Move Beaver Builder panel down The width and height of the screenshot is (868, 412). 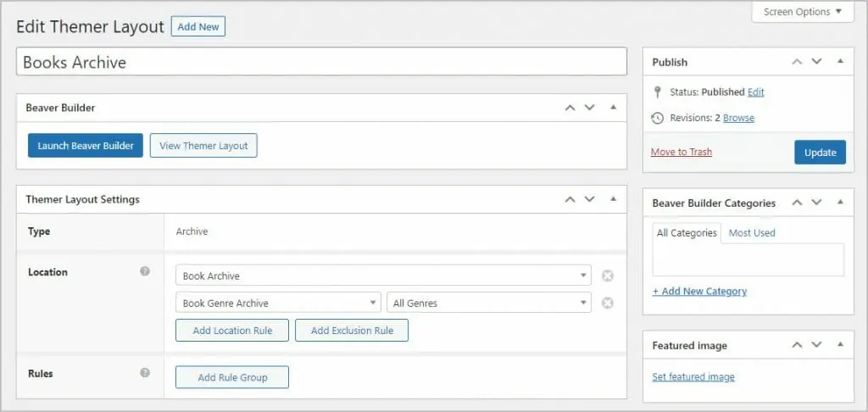(x=590, y=108)
